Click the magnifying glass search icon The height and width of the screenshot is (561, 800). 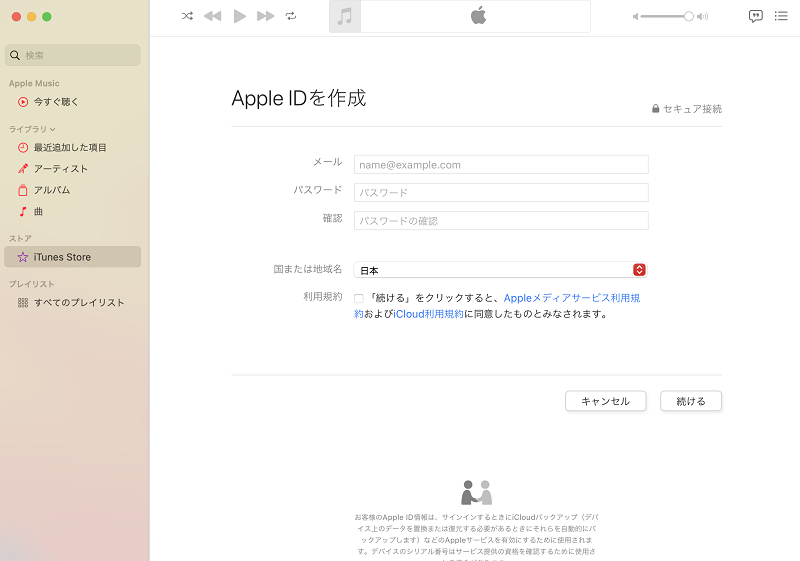[x=15, y=55]
